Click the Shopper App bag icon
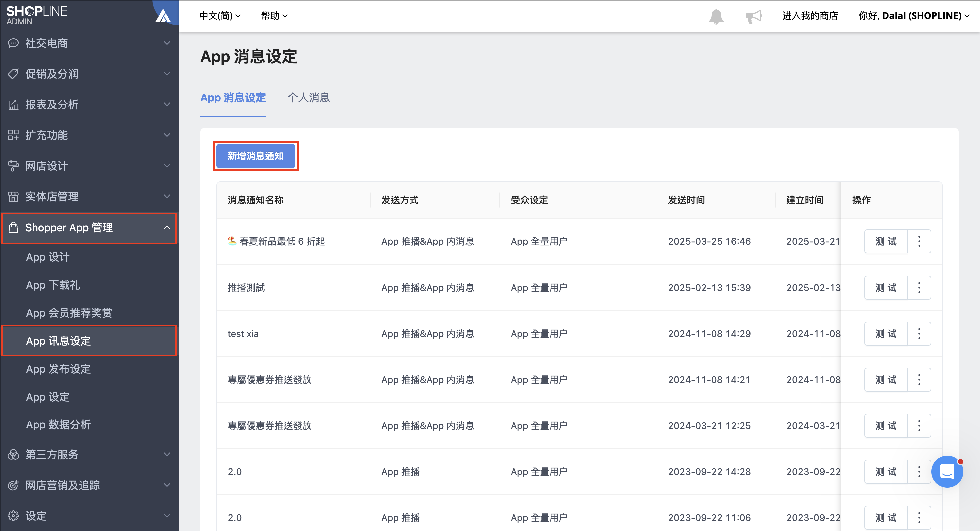 [x=13, y=228]
